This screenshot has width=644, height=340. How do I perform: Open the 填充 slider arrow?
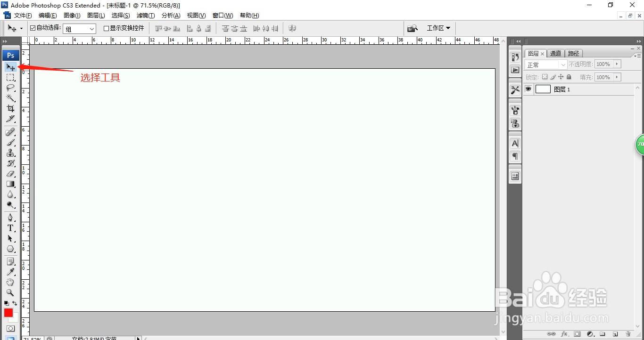618,77
